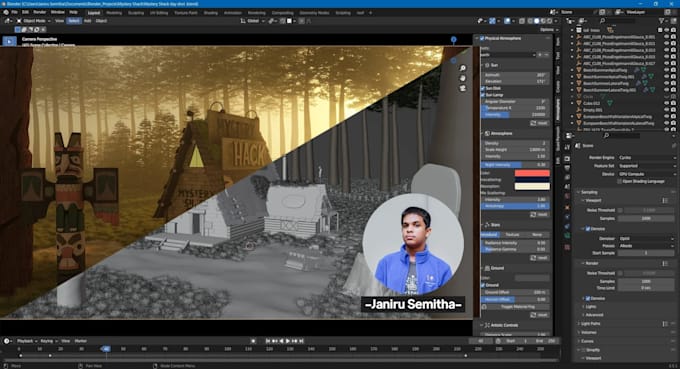Toggle the Open Shading Language checkbox
This screenshot has width=680, height=369.
[619, 181]
